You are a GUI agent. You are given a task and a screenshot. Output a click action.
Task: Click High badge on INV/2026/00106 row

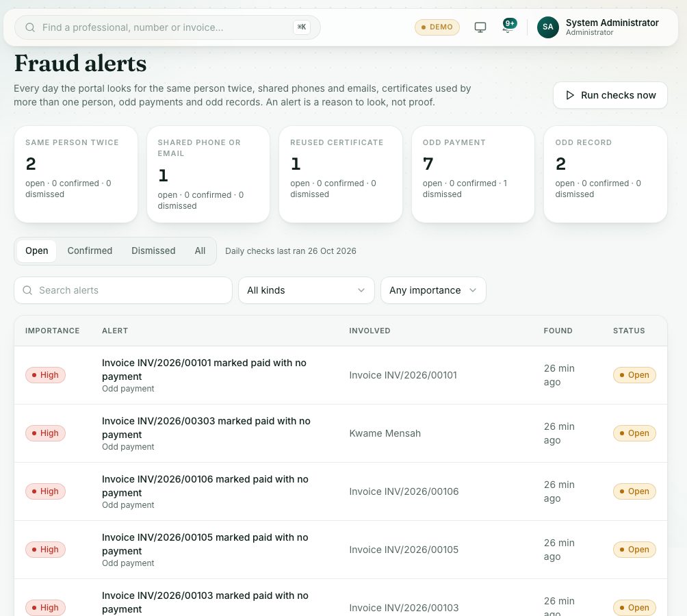tap(45, 491)
